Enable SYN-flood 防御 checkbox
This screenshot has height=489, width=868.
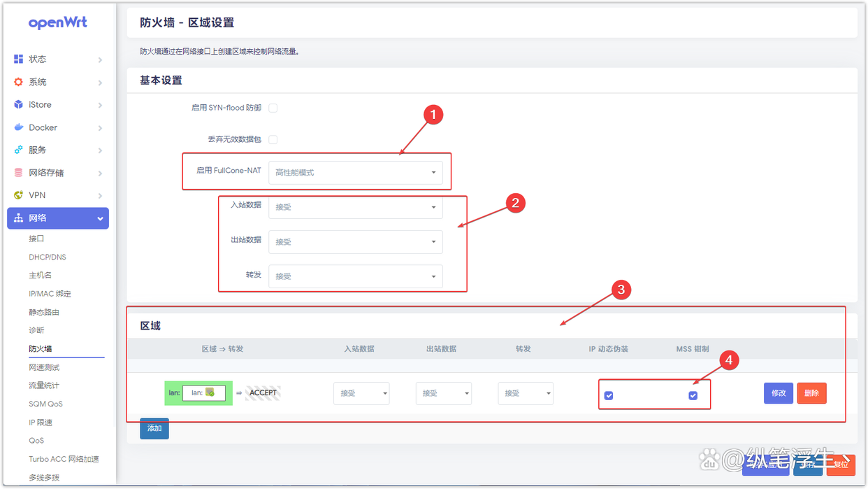pyautogui.click(x=273, y=108)
